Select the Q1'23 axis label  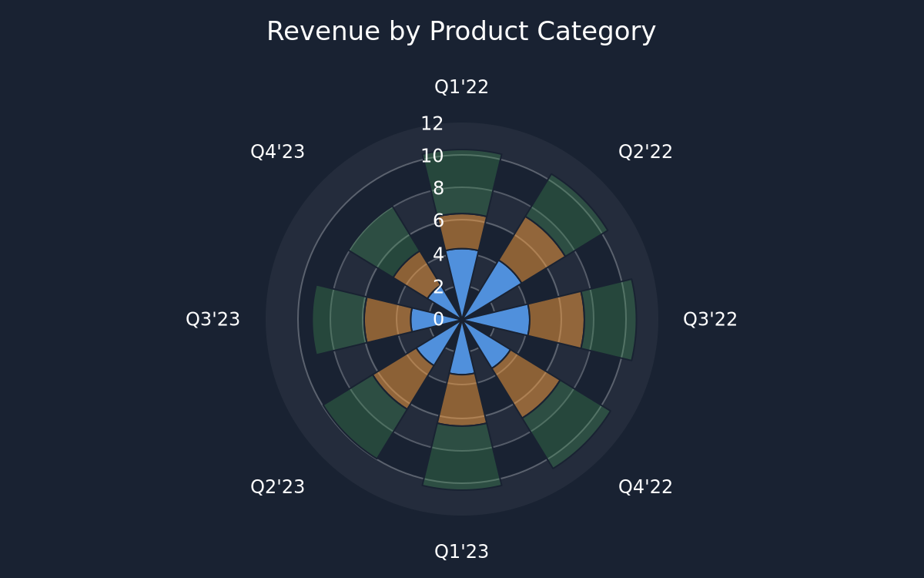tap(461, 552)
